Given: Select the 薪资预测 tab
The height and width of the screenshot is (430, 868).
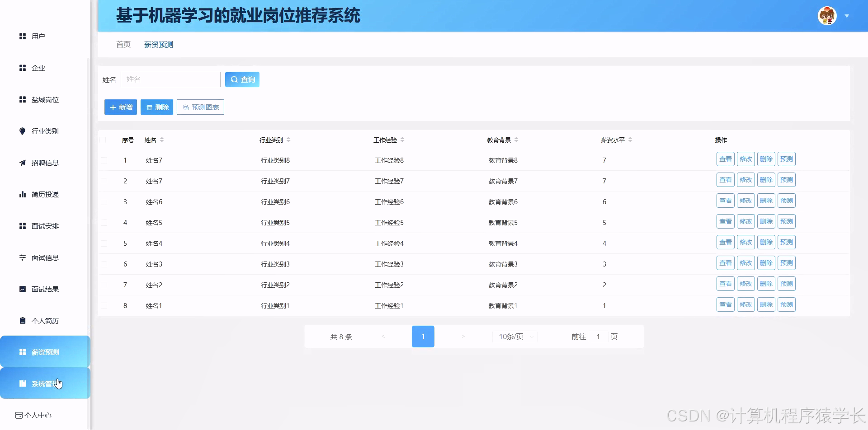Looking at the screenshot, I should pyautogui.click(x=158, y=44).
